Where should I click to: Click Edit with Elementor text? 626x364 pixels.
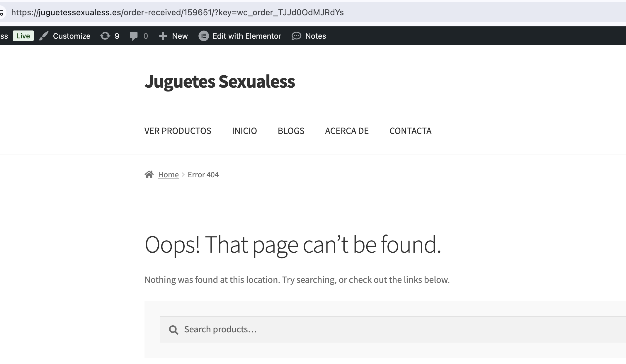246,36
